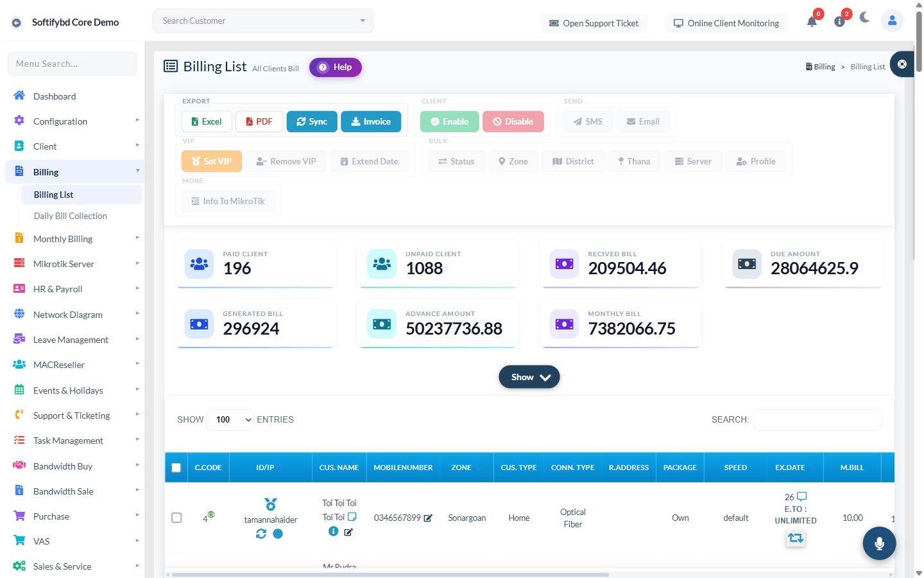Open the Leave Management menu

point(74,339)
